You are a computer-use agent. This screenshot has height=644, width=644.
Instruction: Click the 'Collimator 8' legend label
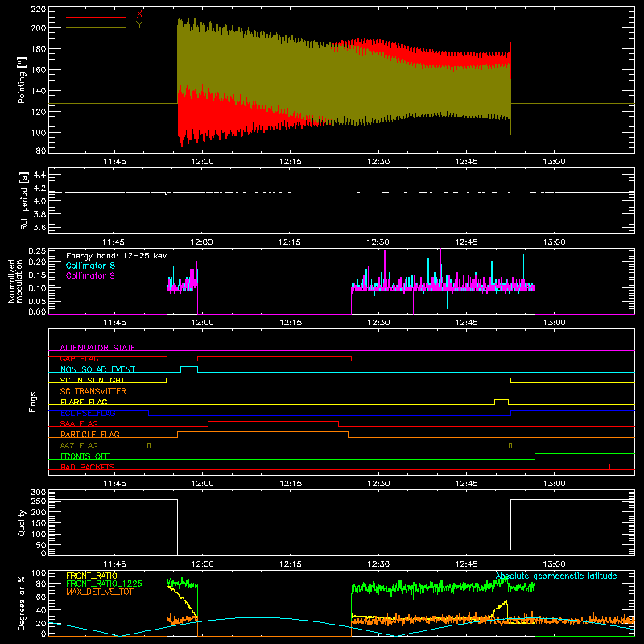tap(90, 266)
